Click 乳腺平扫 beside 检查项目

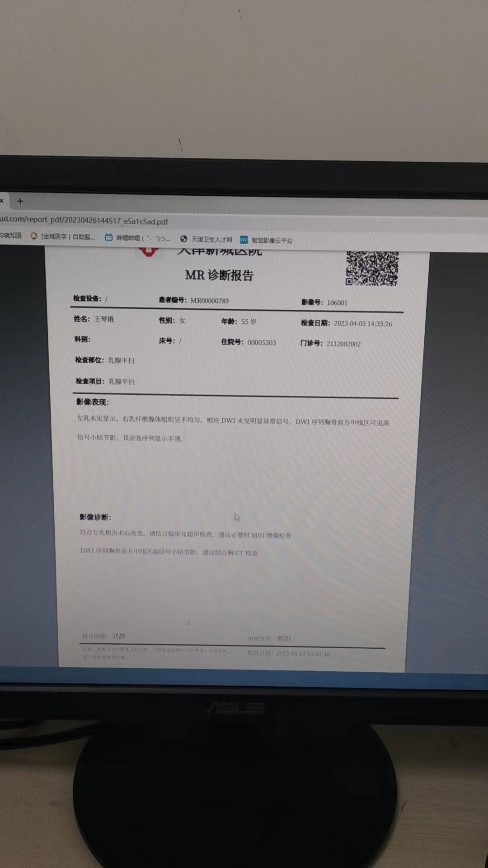tap(122, 382)
